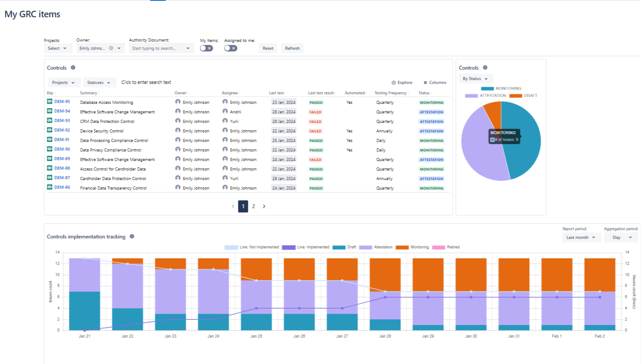Open the Last month report period dropdown

(x=581, y=237)
